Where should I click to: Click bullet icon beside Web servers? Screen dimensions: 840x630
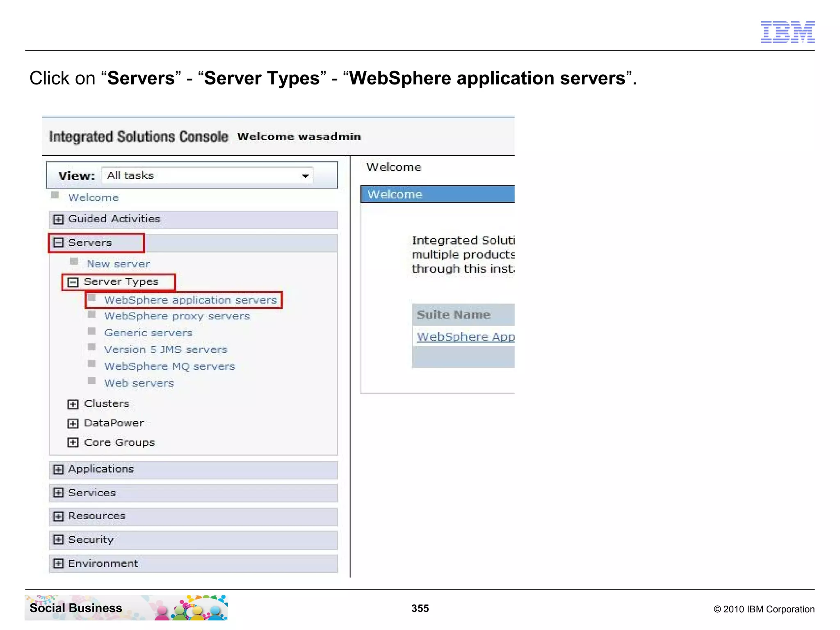click(x=91, y=381)
